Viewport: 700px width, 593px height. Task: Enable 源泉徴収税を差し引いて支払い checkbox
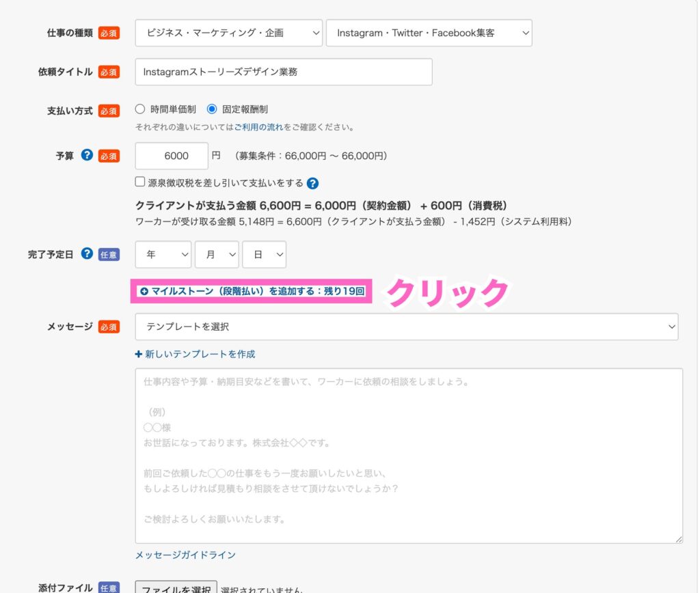pos(140,182)
